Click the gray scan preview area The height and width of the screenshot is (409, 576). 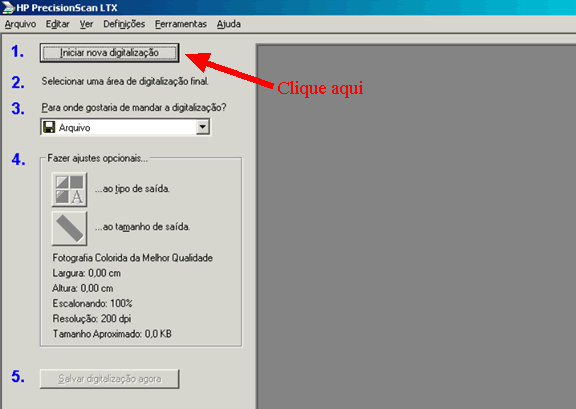416,226
